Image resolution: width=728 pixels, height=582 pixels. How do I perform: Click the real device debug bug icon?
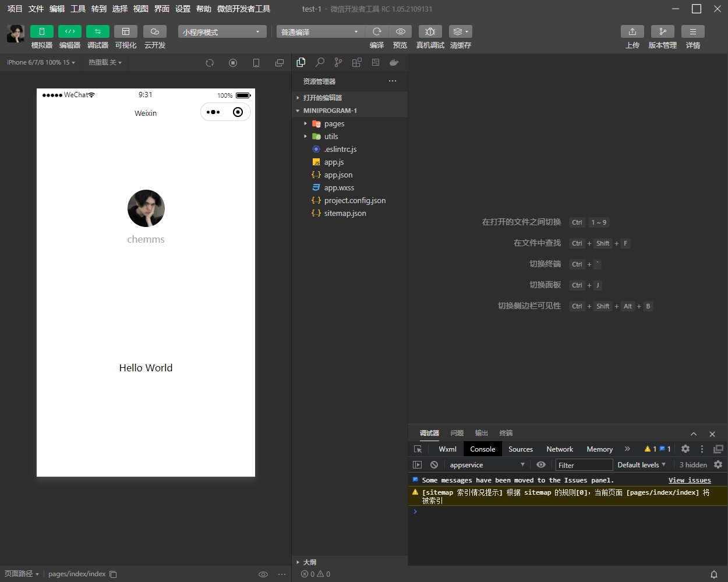coord(430,31)
